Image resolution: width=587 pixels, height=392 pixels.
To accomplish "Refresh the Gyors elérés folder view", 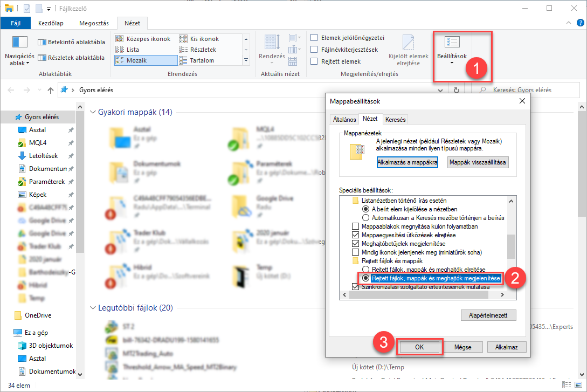I will pos(457,90).
